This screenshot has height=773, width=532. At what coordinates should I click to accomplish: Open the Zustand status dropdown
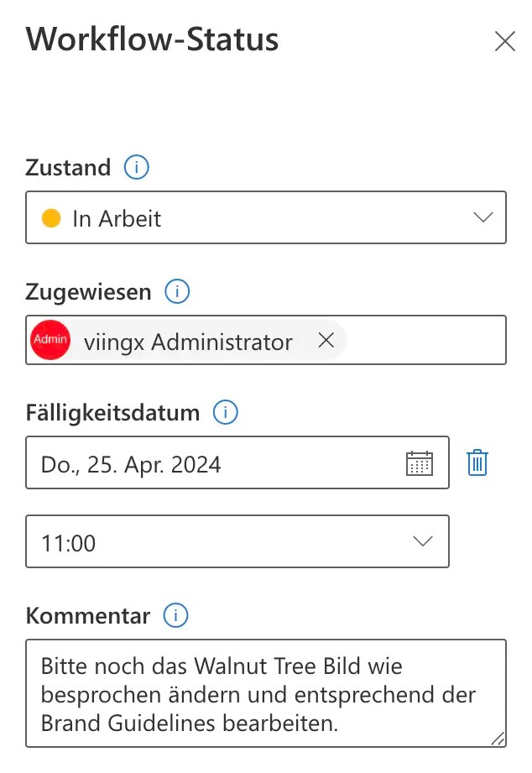(482, 218)
